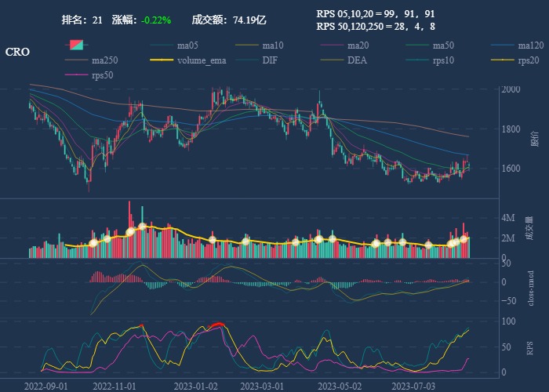Click the CRO ticker title
Screen dimensions: 549x392
pyautogui.click(x=18, y=52)
